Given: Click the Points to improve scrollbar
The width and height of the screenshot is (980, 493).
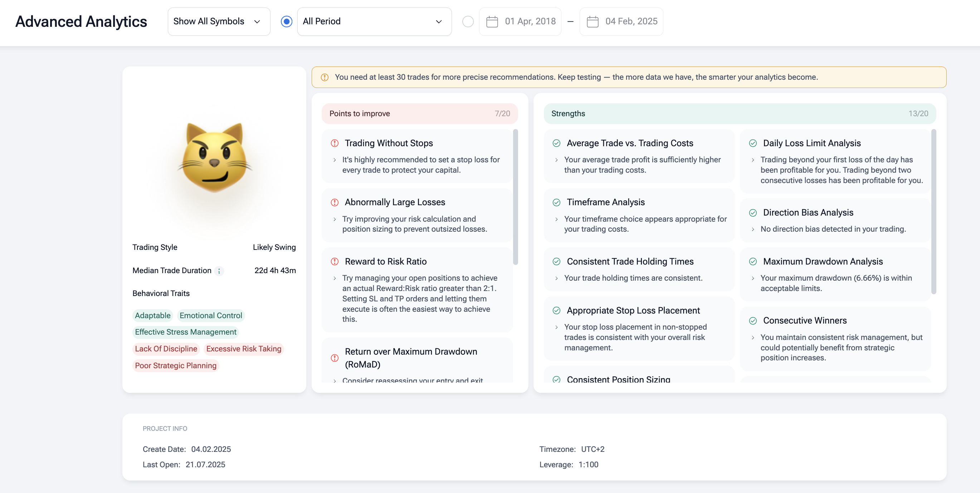Looking at the screenshot, I should pyautogui.click(x=516, y=197).
